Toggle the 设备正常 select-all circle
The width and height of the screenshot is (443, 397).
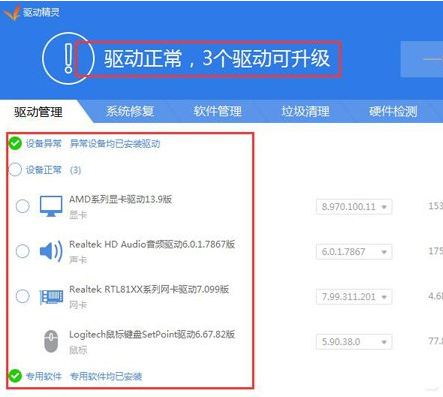click(15, 169)
